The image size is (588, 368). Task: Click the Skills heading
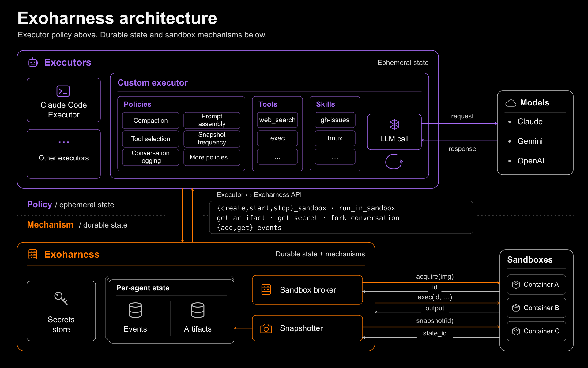pos(326,104)
